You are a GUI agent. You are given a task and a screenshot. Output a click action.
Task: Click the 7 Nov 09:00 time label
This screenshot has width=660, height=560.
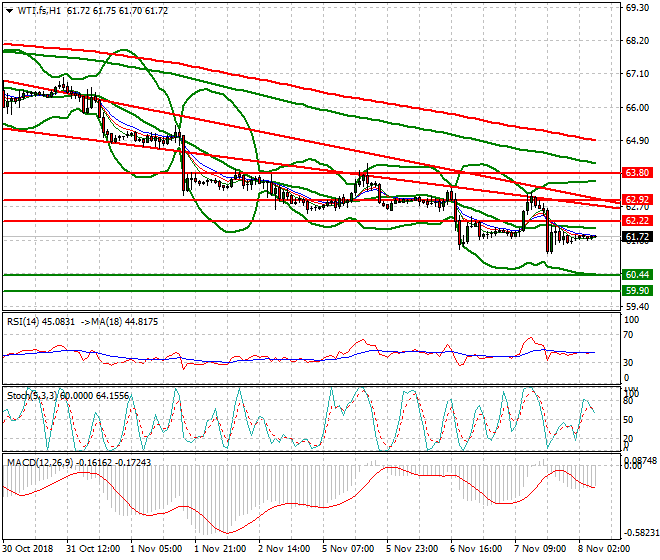(x=540, y=549)
